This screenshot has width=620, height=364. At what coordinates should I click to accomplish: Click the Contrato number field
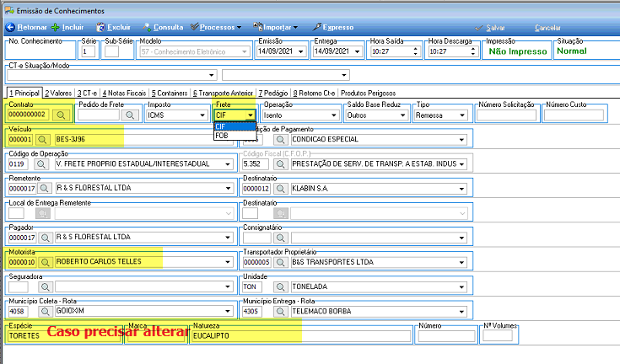pyautogui.click(x=29, y=115)
